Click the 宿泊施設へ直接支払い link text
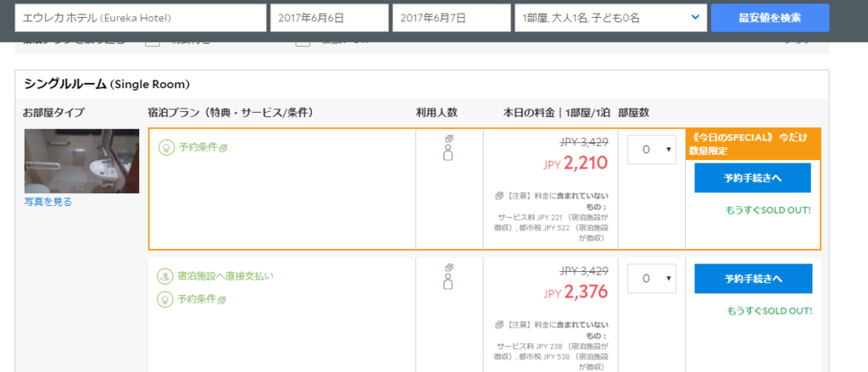 click(225, 275)
